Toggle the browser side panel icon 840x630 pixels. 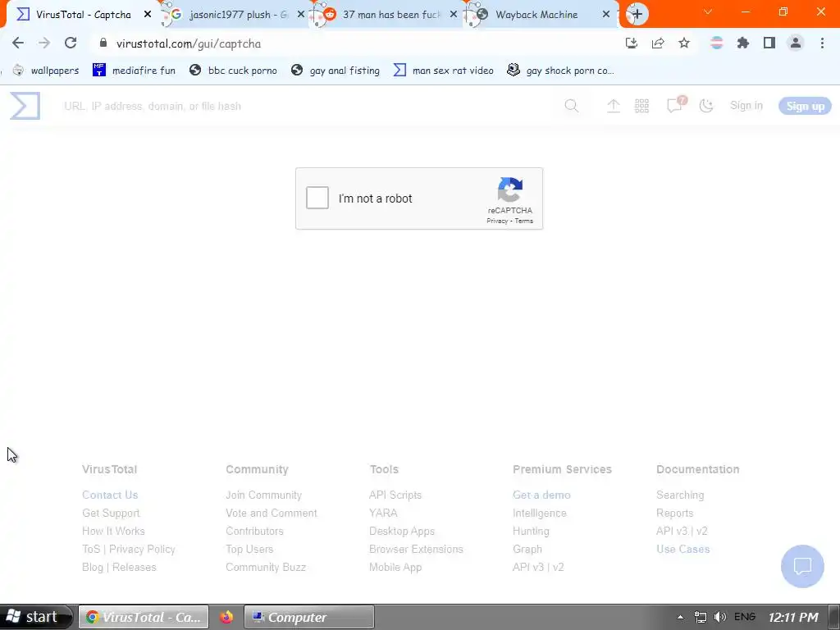pyautogui.click(x=769, y=43)
